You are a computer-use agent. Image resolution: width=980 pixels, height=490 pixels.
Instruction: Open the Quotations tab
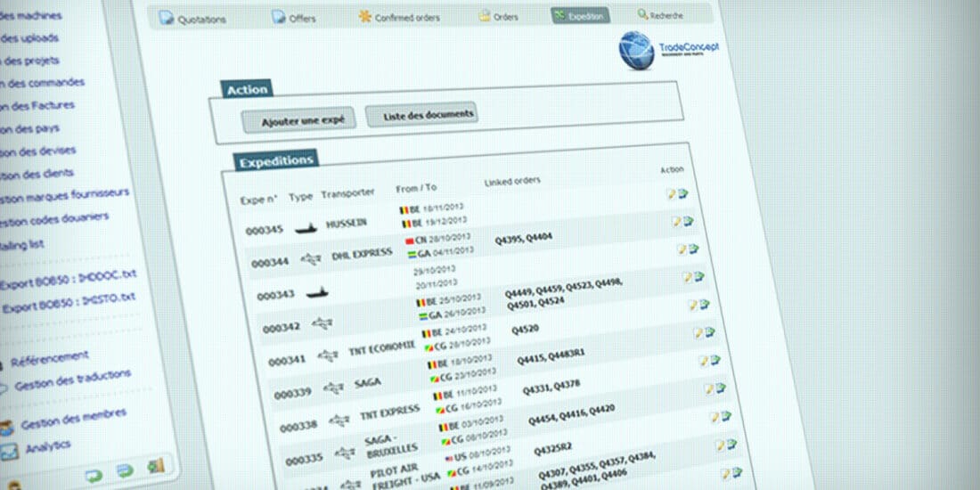192,19
